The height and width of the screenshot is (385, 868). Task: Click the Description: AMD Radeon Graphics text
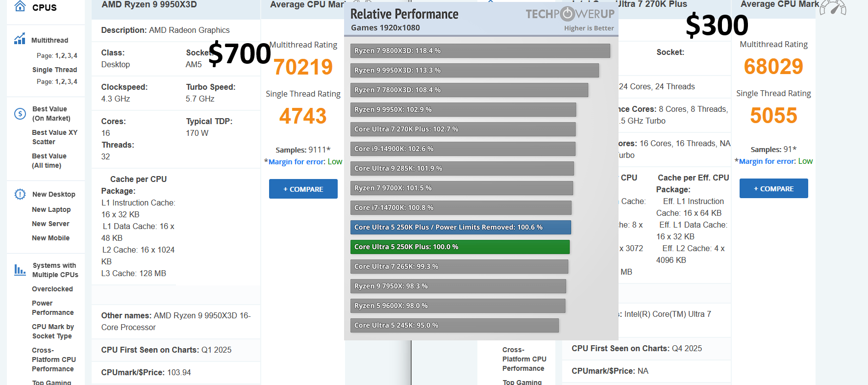(x=165, y=30)
